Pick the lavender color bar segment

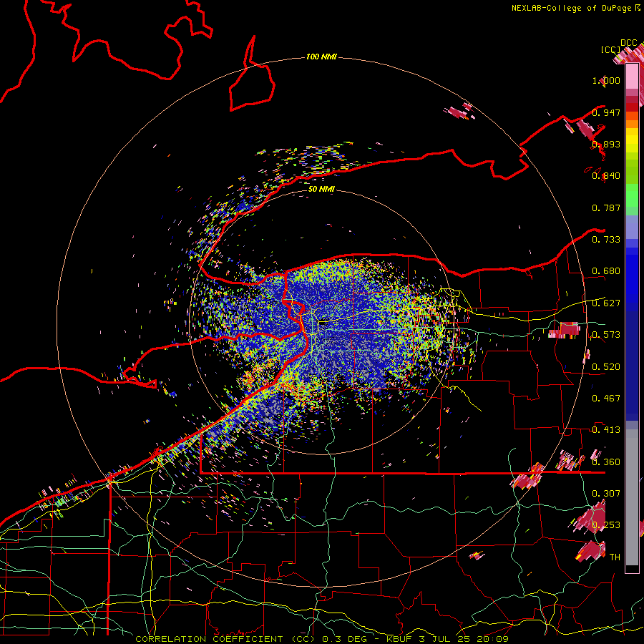click(x=632, y=227)
